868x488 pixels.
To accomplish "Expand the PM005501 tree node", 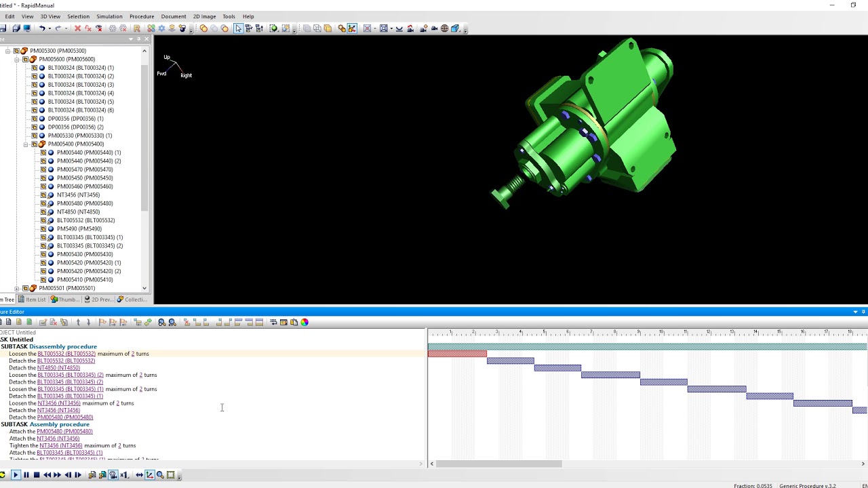I will [17, 288].
